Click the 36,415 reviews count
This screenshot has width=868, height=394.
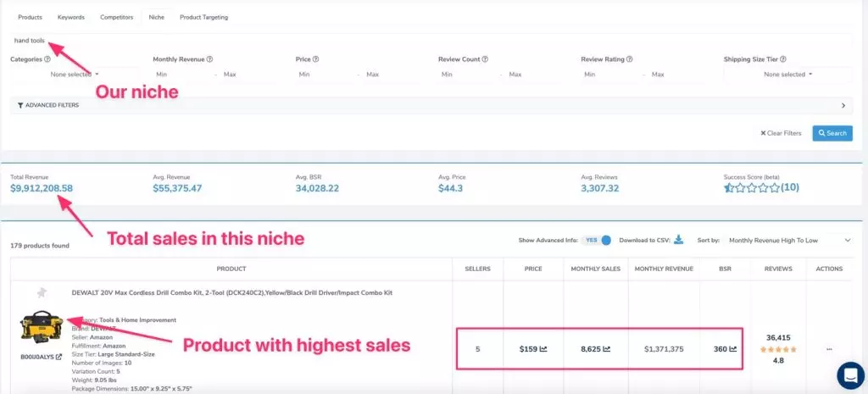tap(778, 337)
